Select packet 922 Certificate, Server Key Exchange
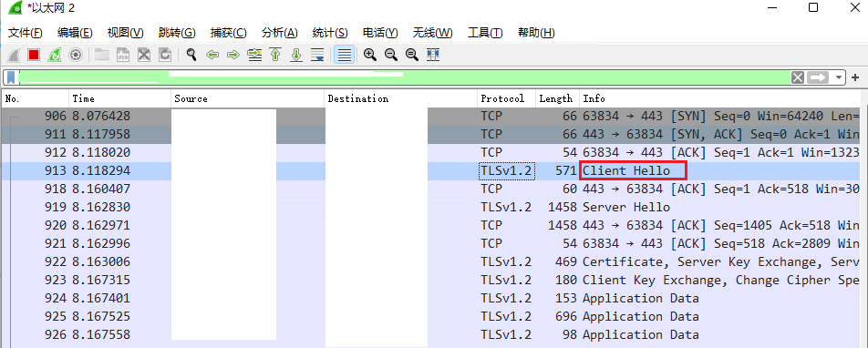Viewport: 868px width, 348px height. click(431, 262)
